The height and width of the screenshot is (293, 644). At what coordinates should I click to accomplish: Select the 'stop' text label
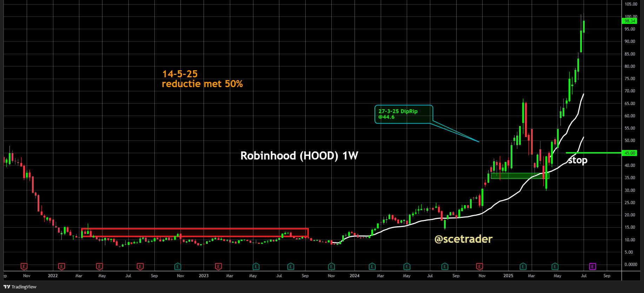tap(578, 161)
